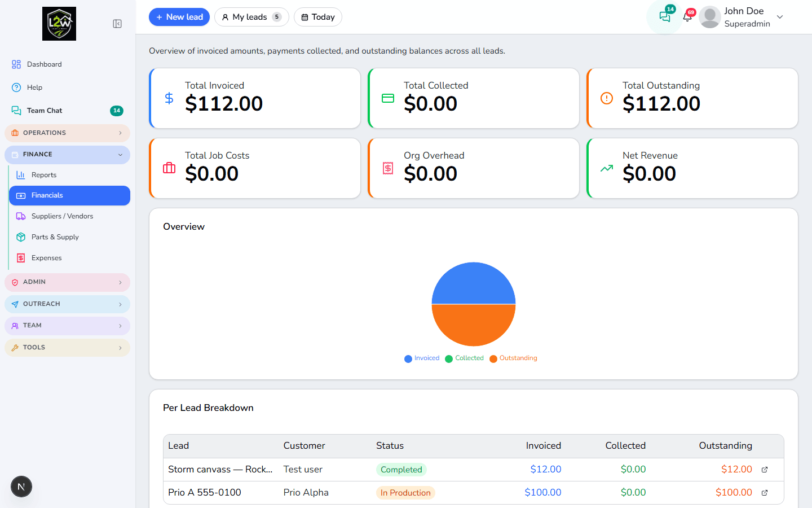Open Help page
812x508 pixels.
tap(67, 87)
